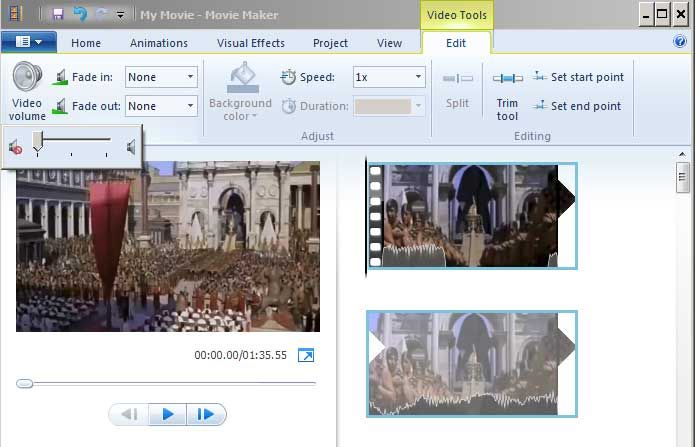Click the Set end point icon
The height and width of the screenshot is (447, 695).
point(539,106)
